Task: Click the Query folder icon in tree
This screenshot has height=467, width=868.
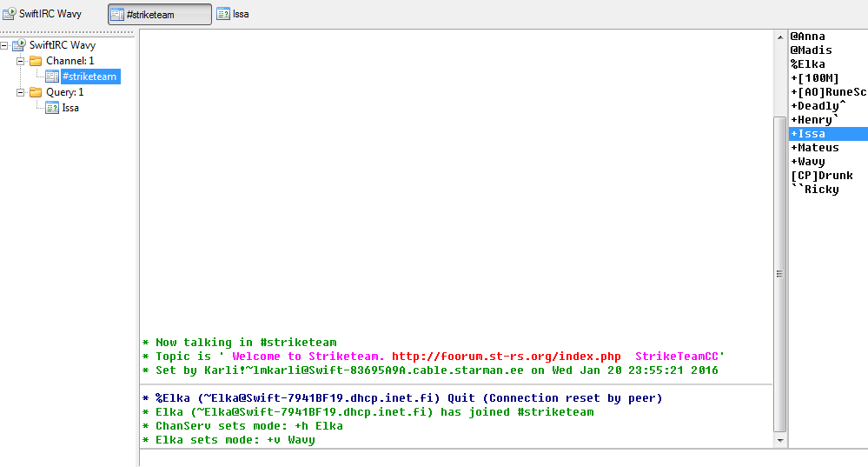Action: pos(36,92)
